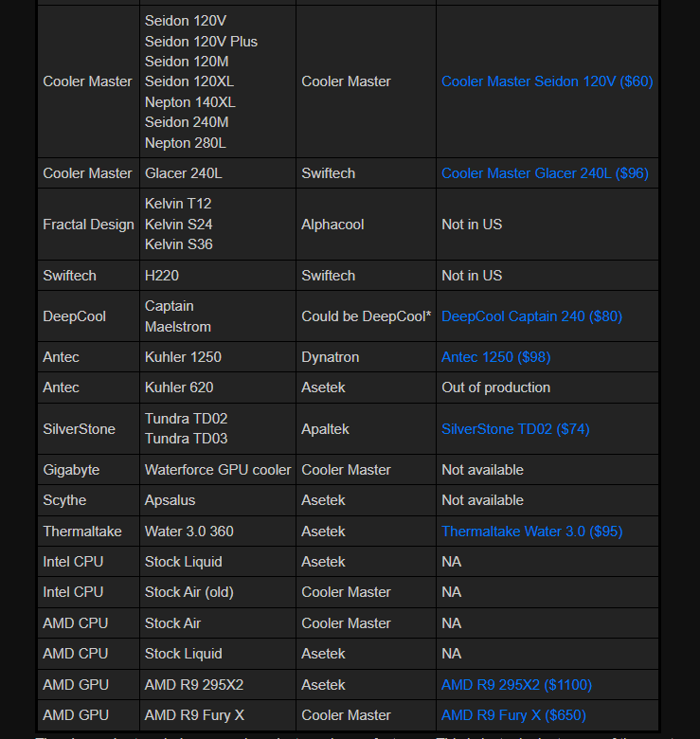Select the Nepton 280L model entry
Image resolution: width=700 pixels, height=739 pixels.
pyautogui.click(x=185, y=143)
